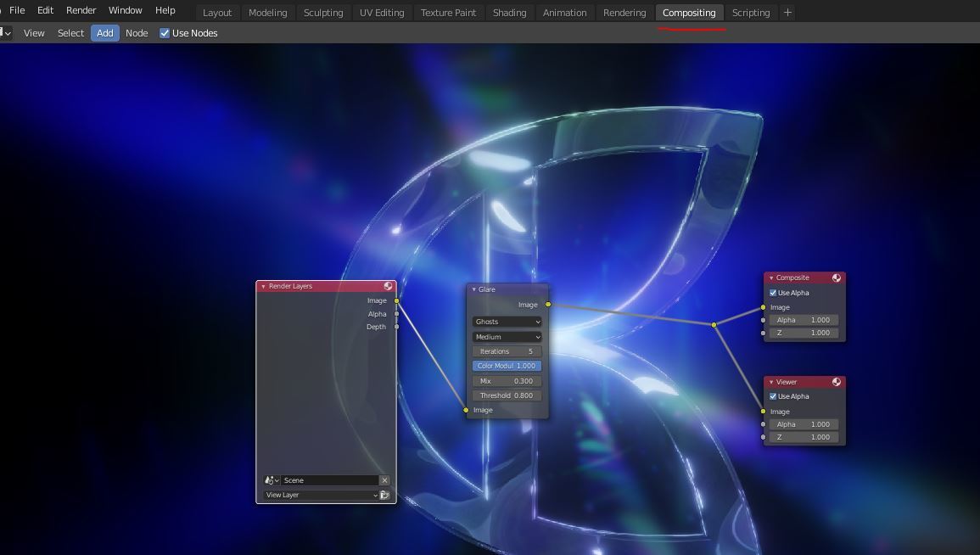Select the "Render Layers" node title
This screenshot has width=980, height=555.
(290, 286)
